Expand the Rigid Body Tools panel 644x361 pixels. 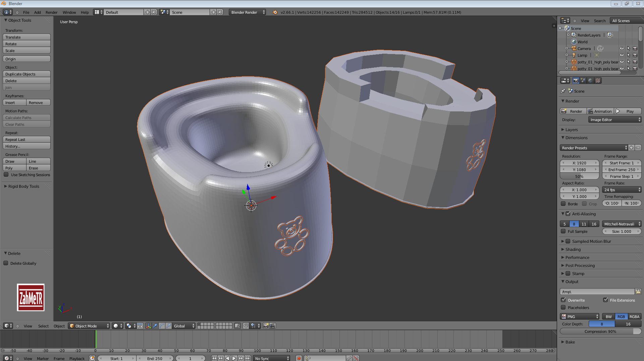tap(23, 186)
